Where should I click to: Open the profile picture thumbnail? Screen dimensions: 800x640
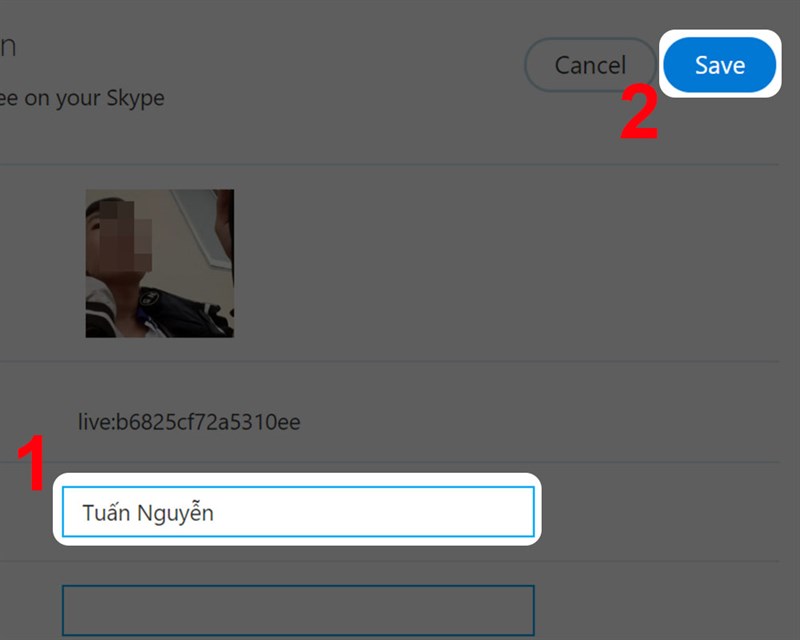click(160, 263)
